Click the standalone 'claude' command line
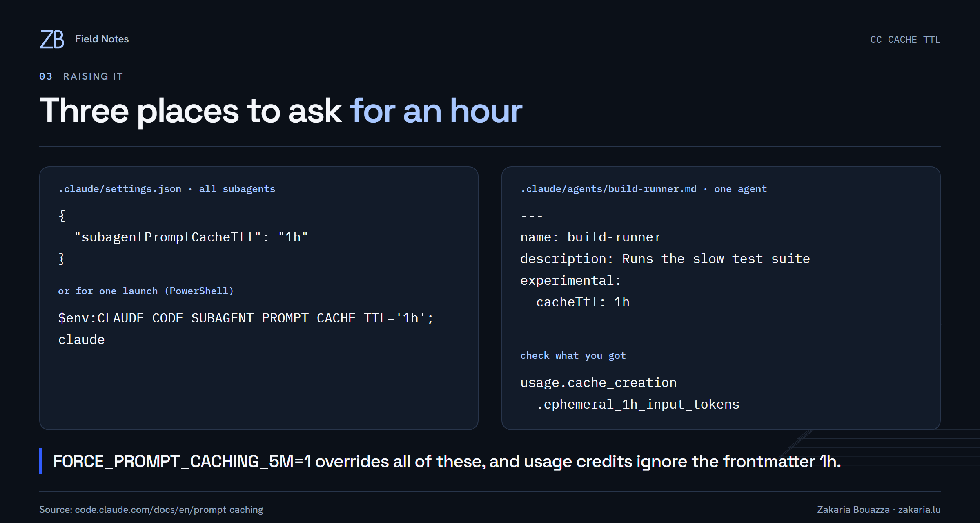Image resolution: width=980 pixels, height=523 pixels. 81,340
